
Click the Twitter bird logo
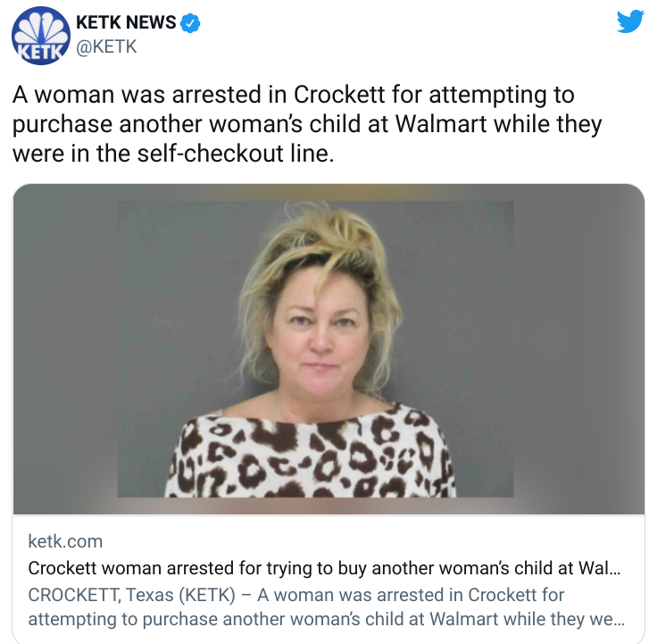coord(630,21)
